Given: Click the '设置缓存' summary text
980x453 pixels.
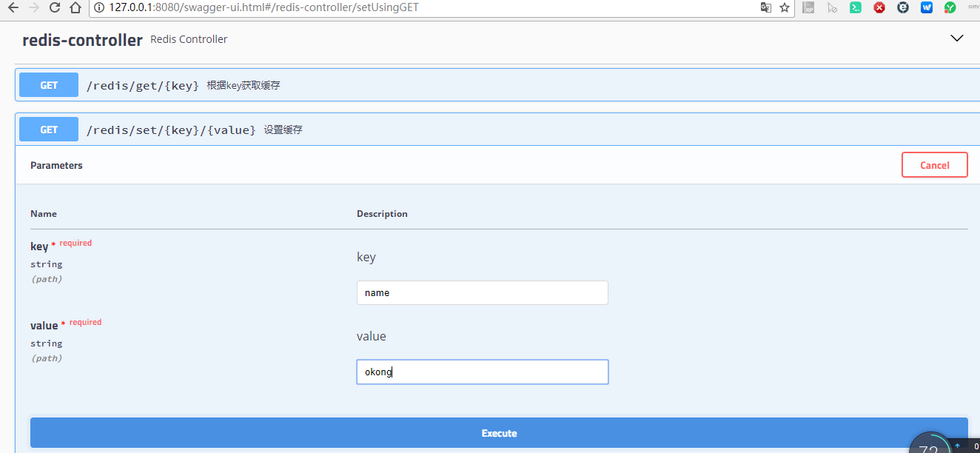Looking at the screenshot, I should point(283,130).
